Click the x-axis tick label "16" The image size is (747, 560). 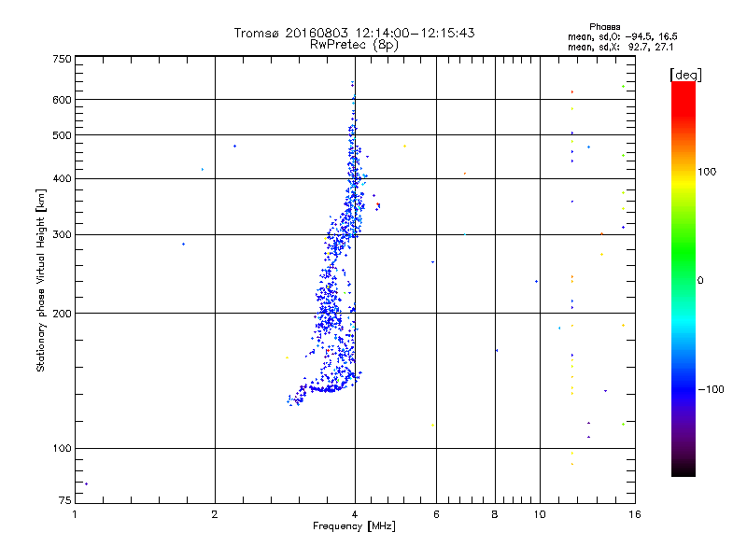pyautogui.click(x=635, y=514)
